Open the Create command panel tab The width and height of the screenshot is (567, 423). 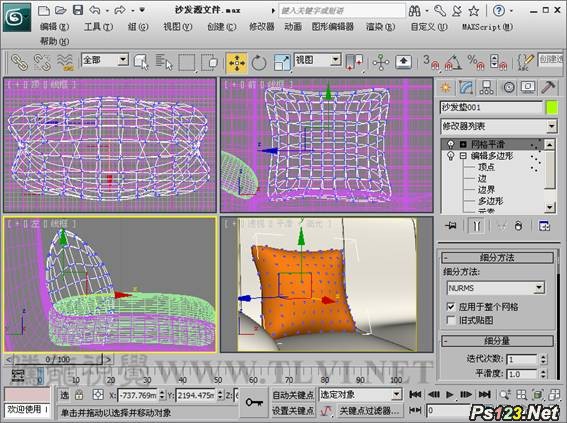pos(446,87)
